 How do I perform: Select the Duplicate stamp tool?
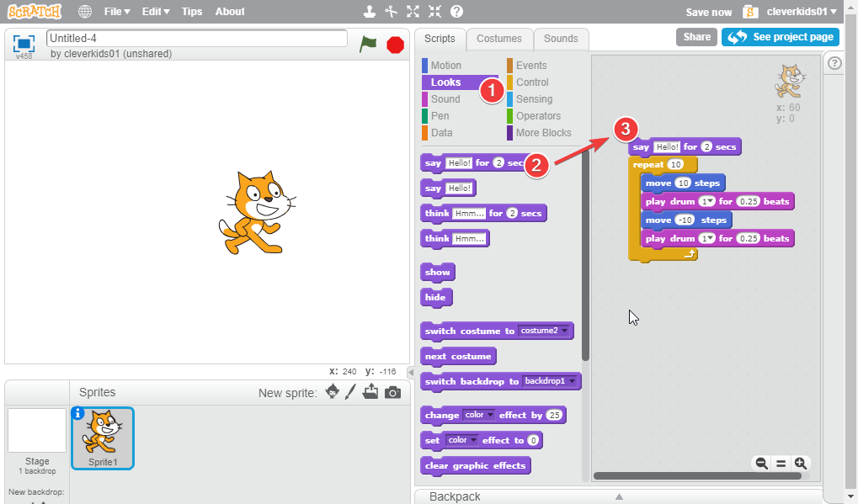(x=370, y=12)
